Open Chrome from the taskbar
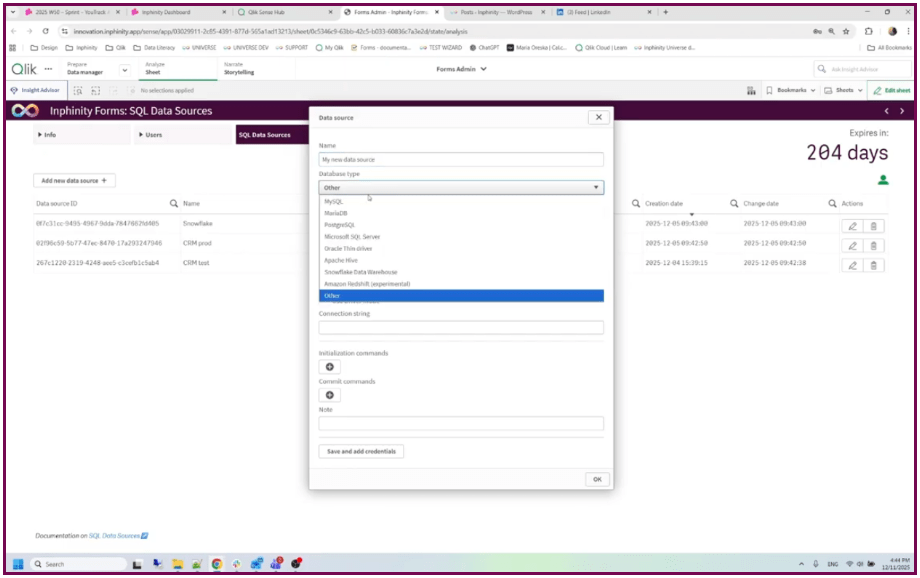The image size is (920, 578). pos(217,564)
